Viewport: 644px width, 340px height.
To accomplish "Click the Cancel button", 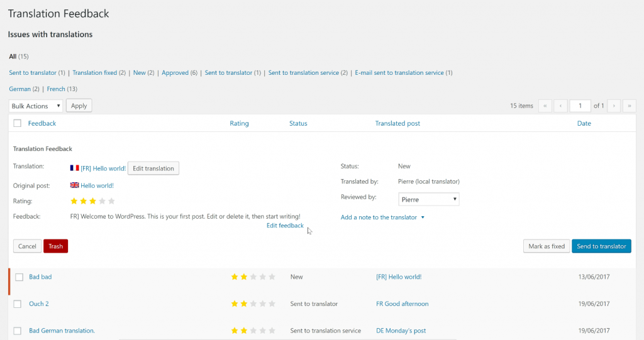I will tap(27, 246).
